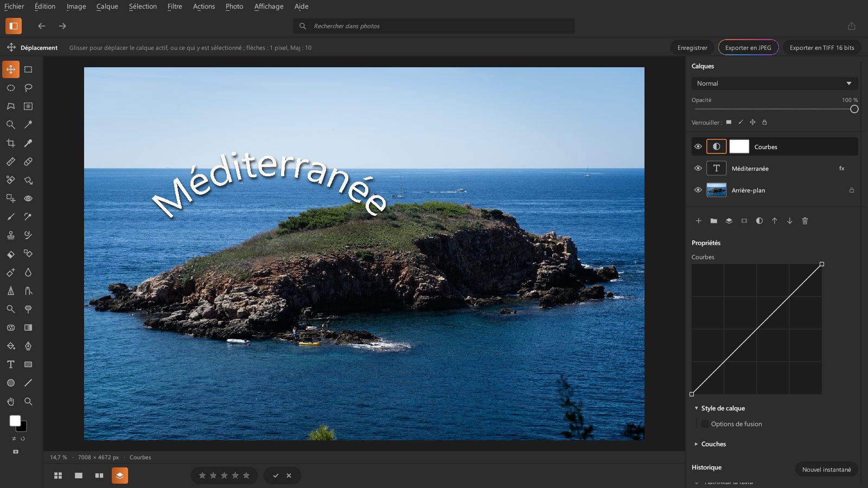Select the Move (Déplacement) tool
This screenshot has width=868, height=488.
click(x=11, y=69)
